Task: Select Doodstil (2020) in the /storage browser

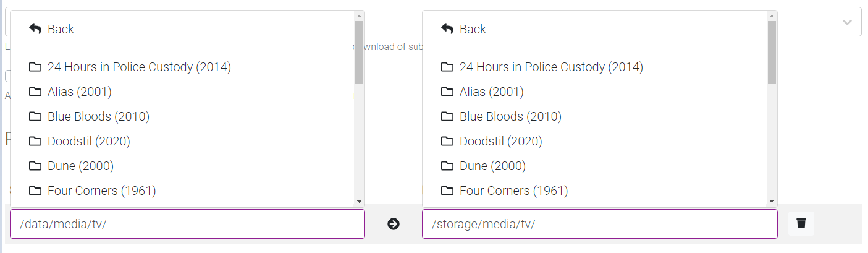Action: 500,141
